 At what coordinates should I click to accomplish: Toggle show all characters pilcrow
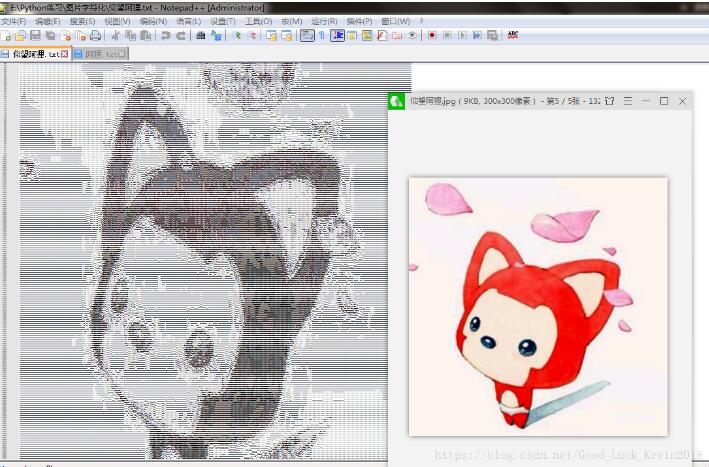point(321,36)
